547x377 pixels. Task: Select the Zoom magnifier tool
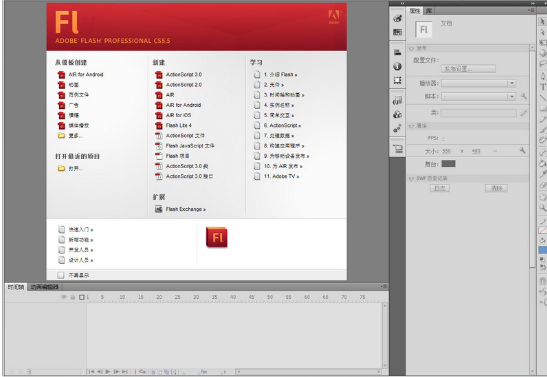pos(543,208)
